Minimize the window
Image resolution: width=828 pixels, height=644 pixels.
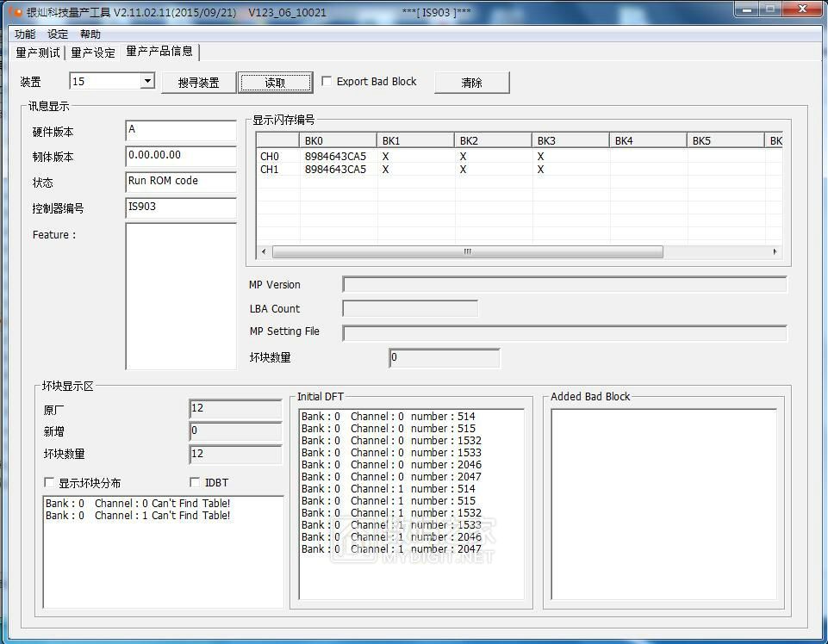click(747, 9)
